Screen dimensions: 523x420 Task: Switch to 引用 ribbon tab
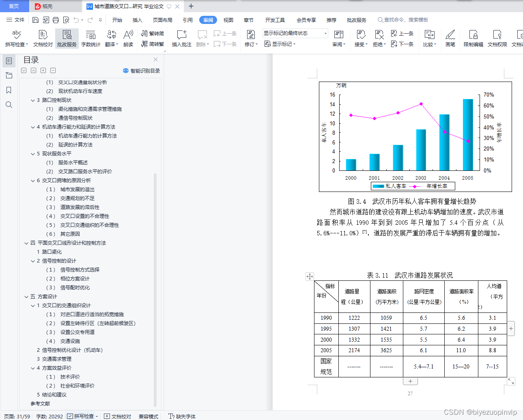(x=187, y=20)
